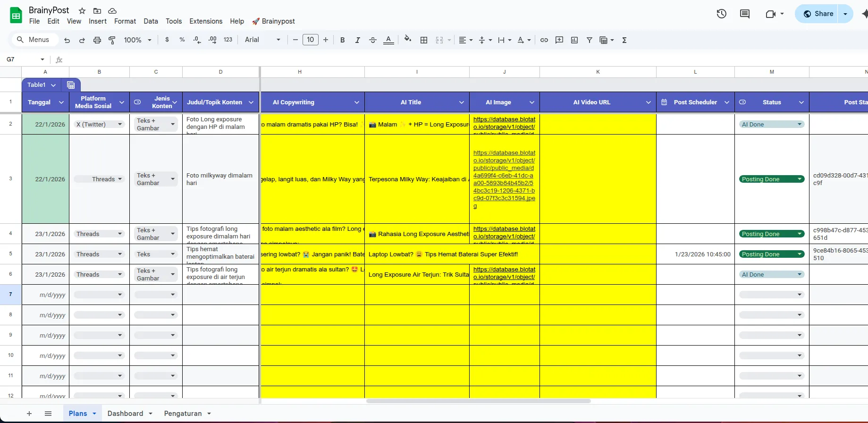This screenshot has width=868, height=423.
Task: Open the borders tool
Action: coord(424,40)
